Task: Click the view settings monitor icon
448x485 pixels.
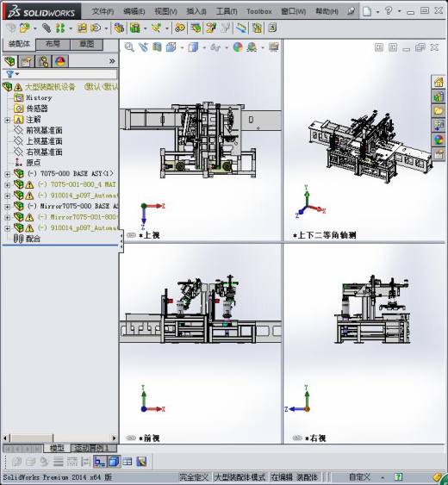Action: 274,47
